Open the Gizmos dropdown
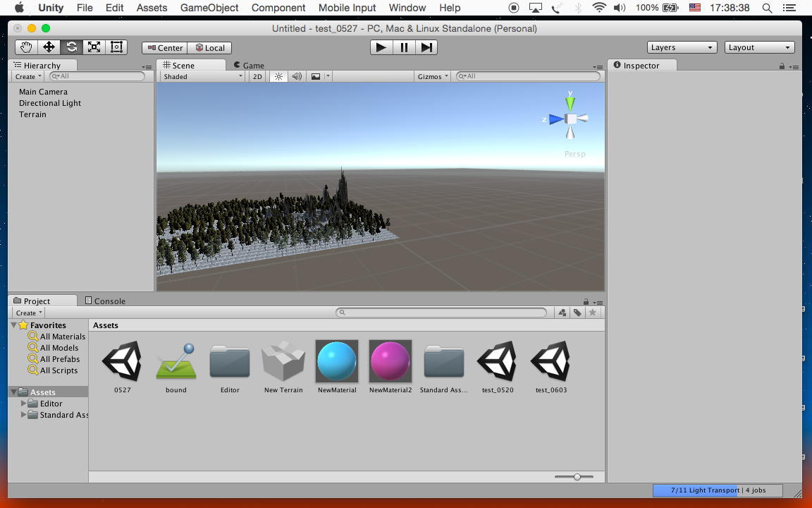The width and height of the screenshot is (812, 508). point(432,76)
